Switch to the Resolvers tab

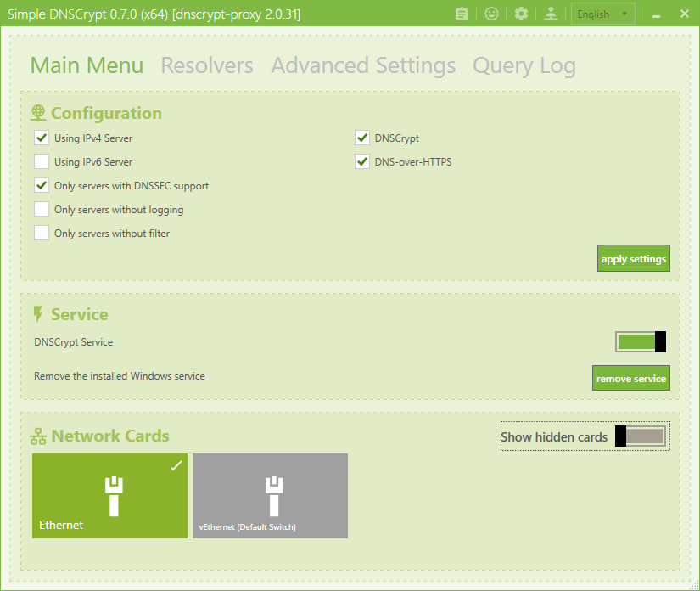click(x=207, y=65)
